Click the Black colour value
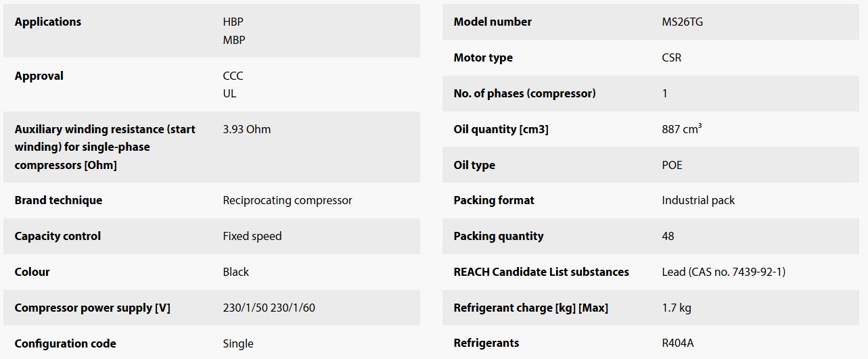Image resolution: width=868 pixels, height=359 pixels. click(235, 272)
